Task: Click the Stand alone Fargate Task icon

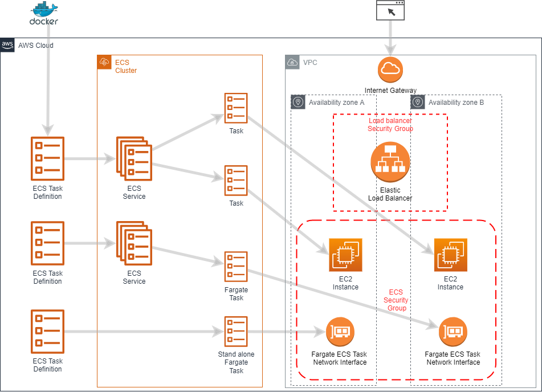Action: [236, 332]
